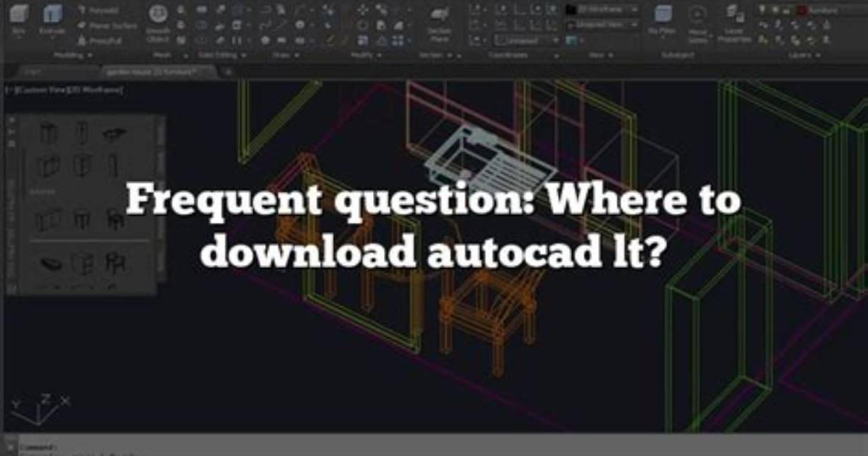
Task: Click the Rotate tool in Modify panel
Action: (x=363, y=25)
